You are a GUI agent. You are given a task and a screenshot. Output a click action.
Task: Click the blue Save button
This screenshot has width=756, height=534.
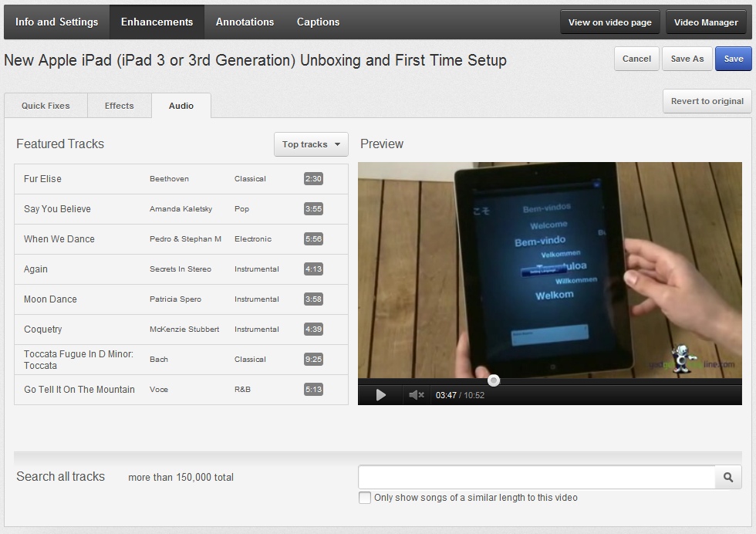tap(733, 59)
